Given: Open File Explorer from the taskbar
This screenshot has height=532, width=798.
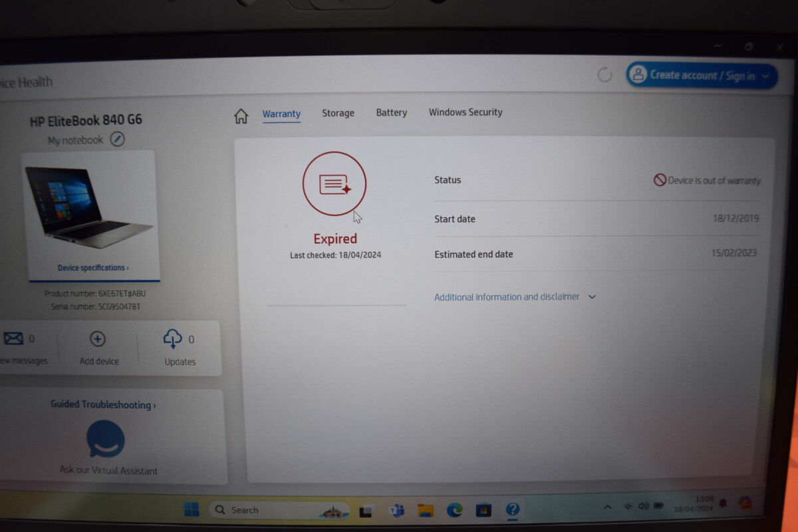Looking at the screenshot, I should click(x=426, y=511).
